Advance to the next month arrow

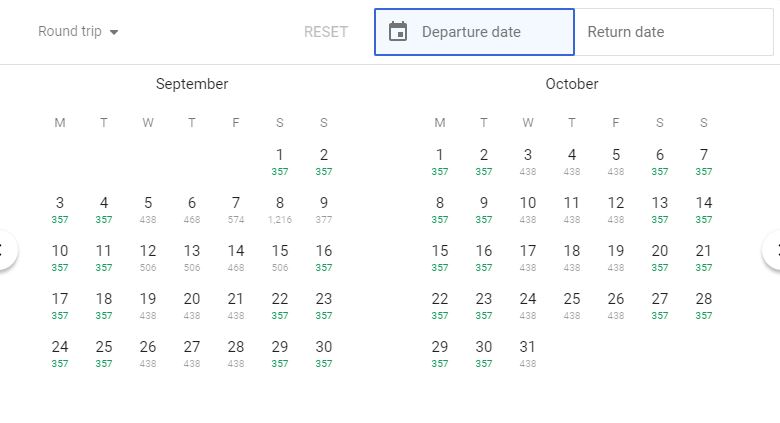pos(773,250)
